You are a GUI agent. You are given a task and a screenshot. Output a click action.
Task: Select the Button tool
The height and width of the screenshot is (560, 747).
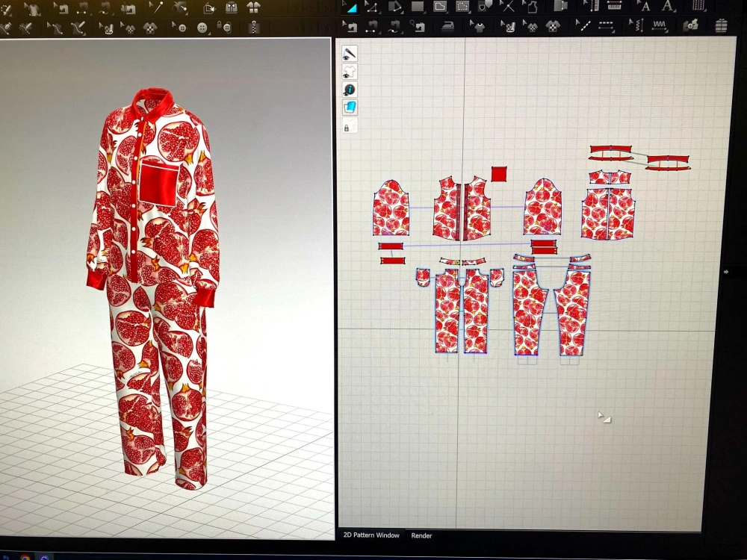(x=202, y=26)
